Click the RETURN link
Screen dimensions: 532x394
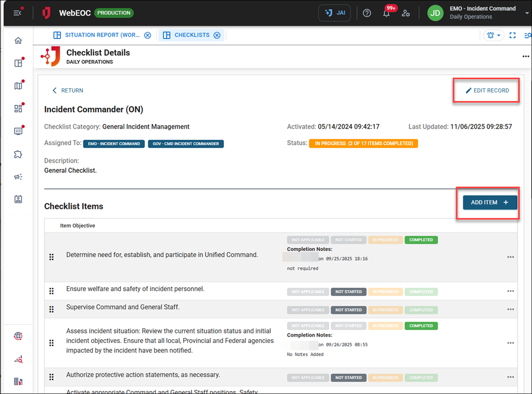point(68,90)
